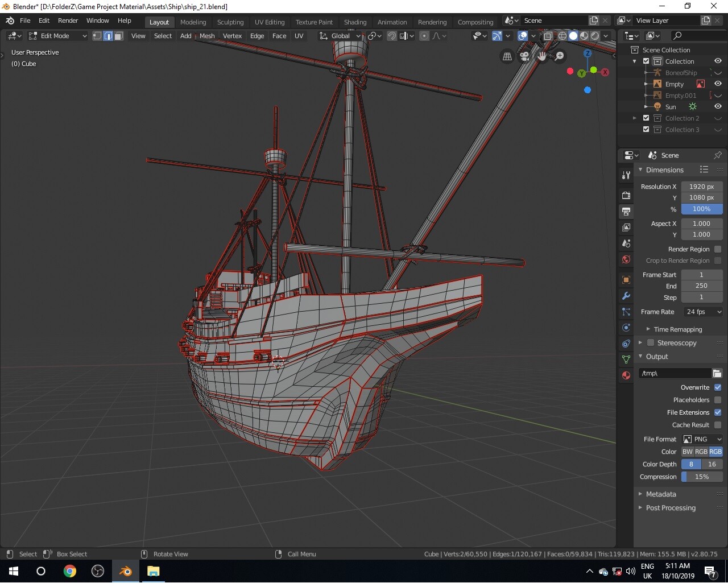
Task: Uncheck the Overwrite option
Action: (x=718, y=387)
